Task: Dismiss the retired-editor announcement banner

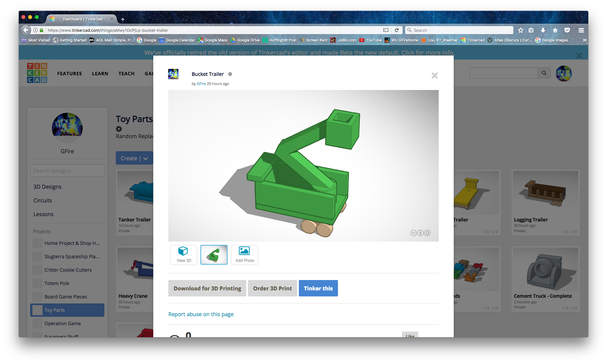Action: [x=579, y=56]
